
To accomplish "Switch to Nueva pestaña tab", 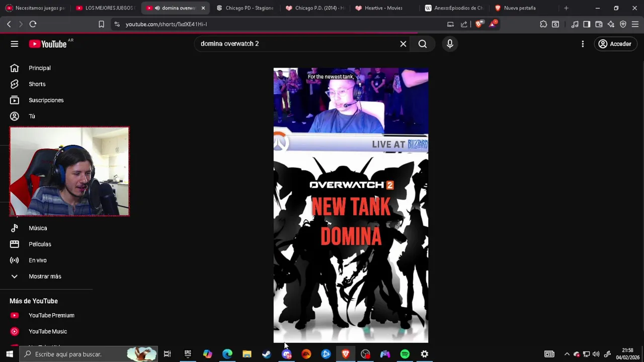I will (x=524, y=8).
